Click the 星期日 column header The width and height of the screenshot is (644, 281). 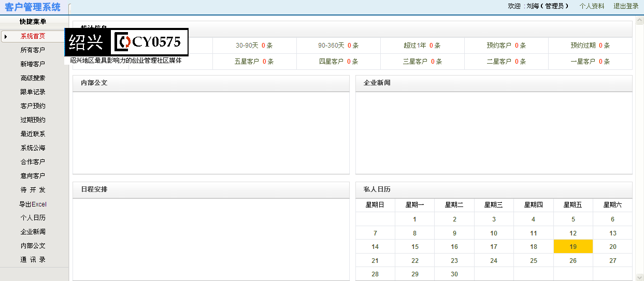375,205
